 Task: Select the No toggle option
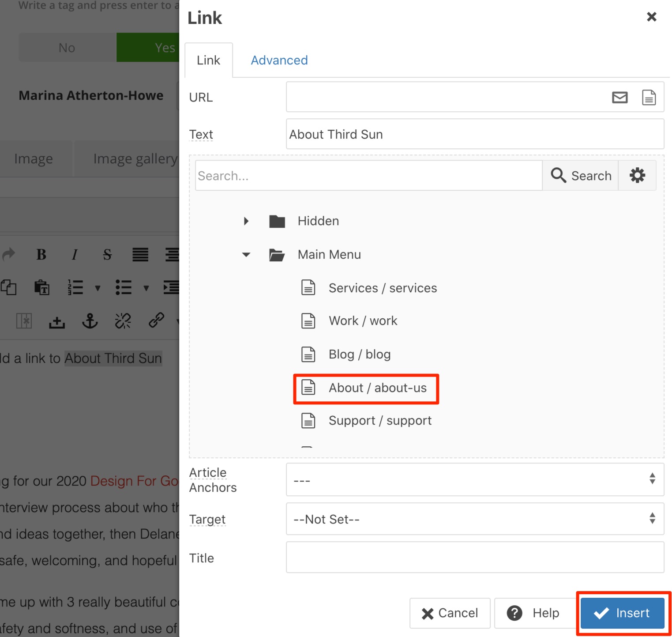coord(67,48)
